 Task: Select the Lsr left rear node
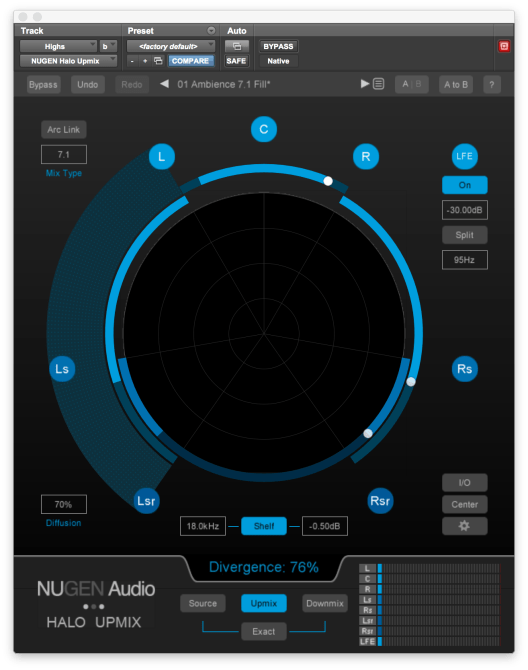click(146, 500)
